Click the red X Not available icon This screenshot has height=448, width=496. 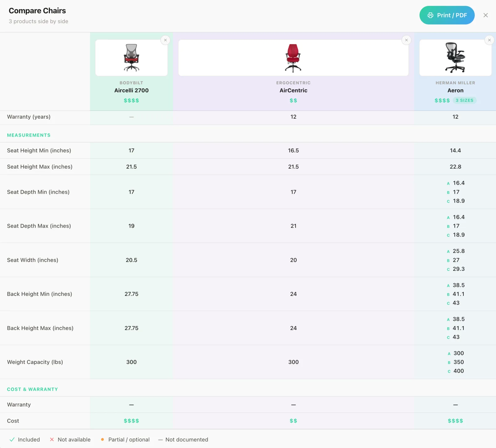pos(52,439)
